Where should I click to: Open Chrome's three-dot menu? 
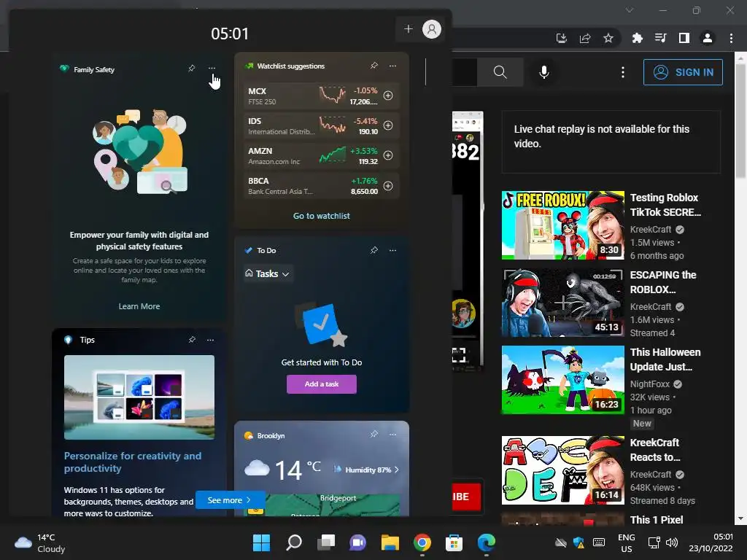pyautogui.click(x=731, y=38)
